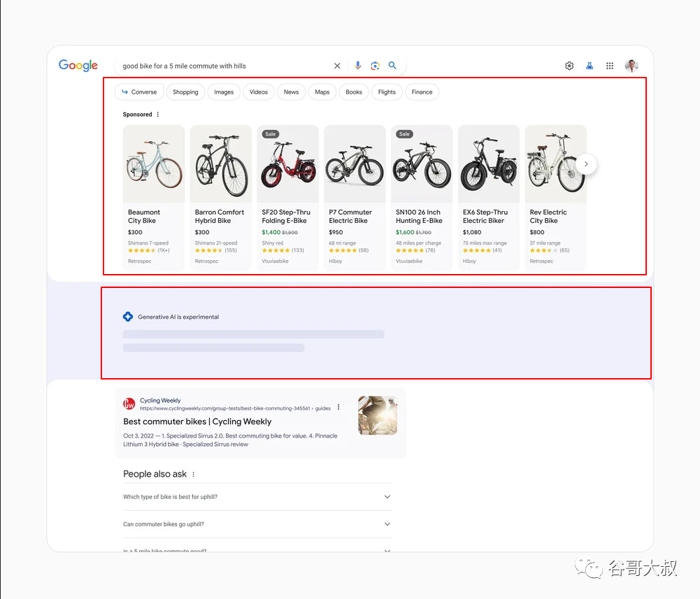
Task: Expand 'Which type of bike is best for uphill?'
Action: 257,497
